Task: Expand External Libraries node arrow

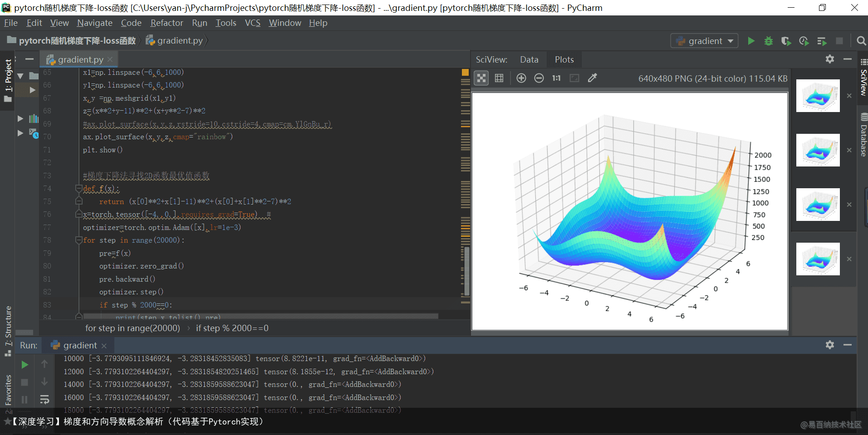Action: click(x=20, y=118)
